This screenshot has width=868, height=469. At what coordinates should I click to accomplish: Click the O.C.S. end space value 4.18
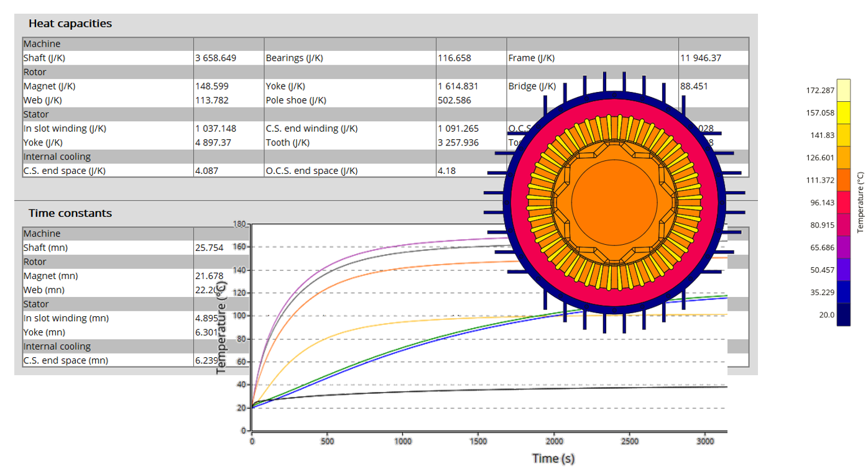[x=447, y=170]
